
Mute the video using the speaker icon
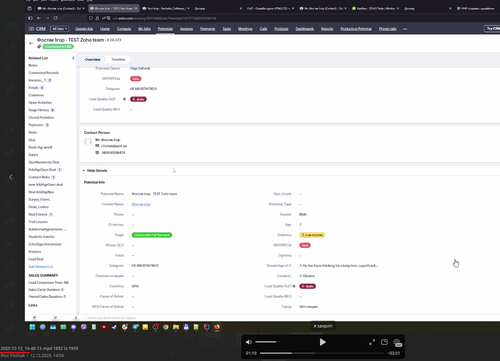pos(249,342)
